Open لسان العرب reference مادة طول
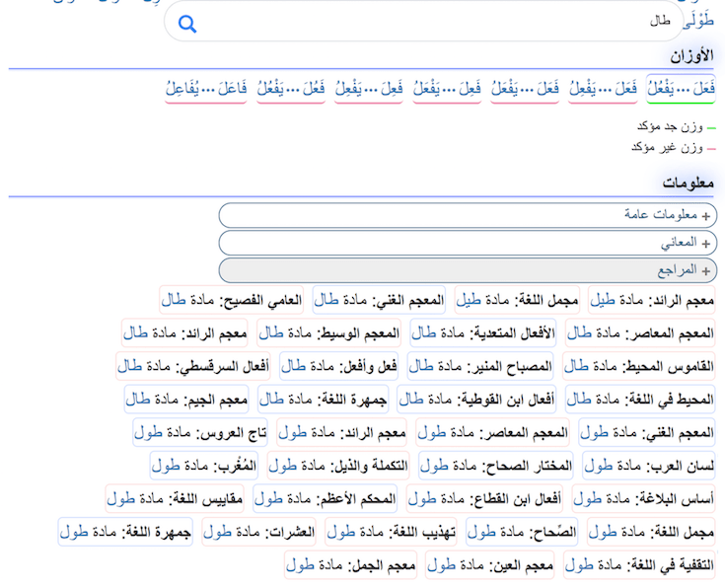725x588 pixels. pyautogui.click(x=649, y=466)
